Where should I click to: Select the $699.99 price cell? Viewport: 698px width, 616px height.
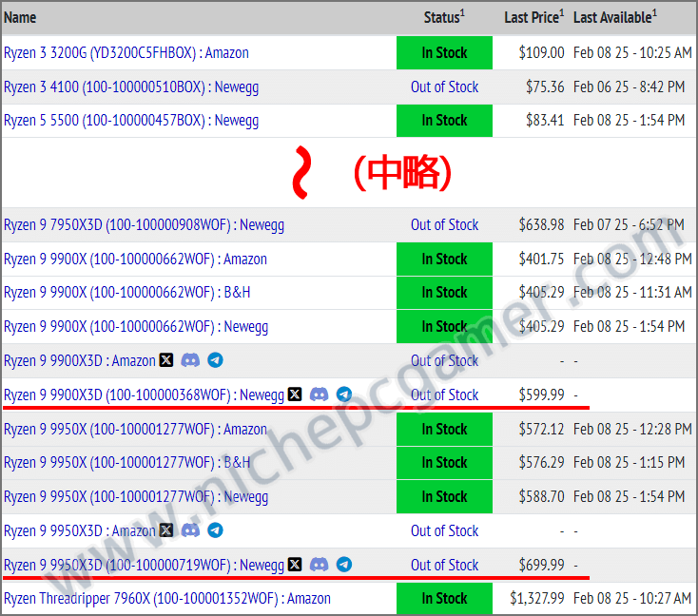coord(541,565)
